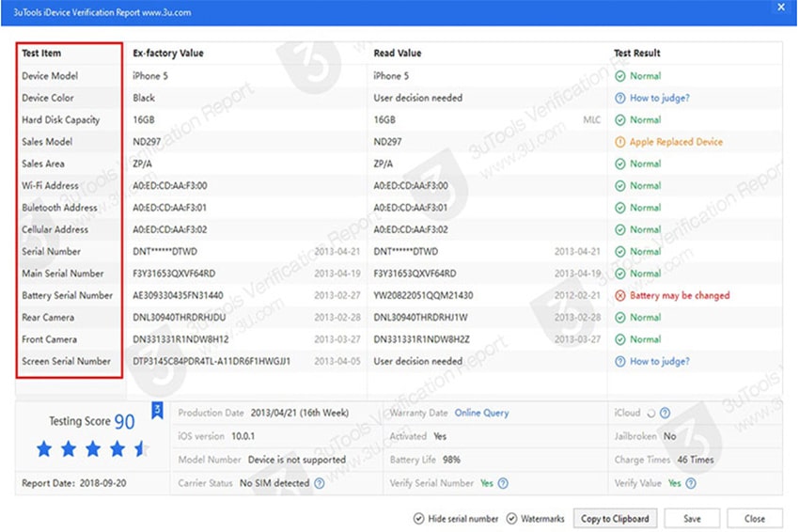This screenshot has height=532, width=799.
Task: Click the ex-factory serial F3Y31653QXVF64RD
Action: pyautogui.click(x=174, y=274)
